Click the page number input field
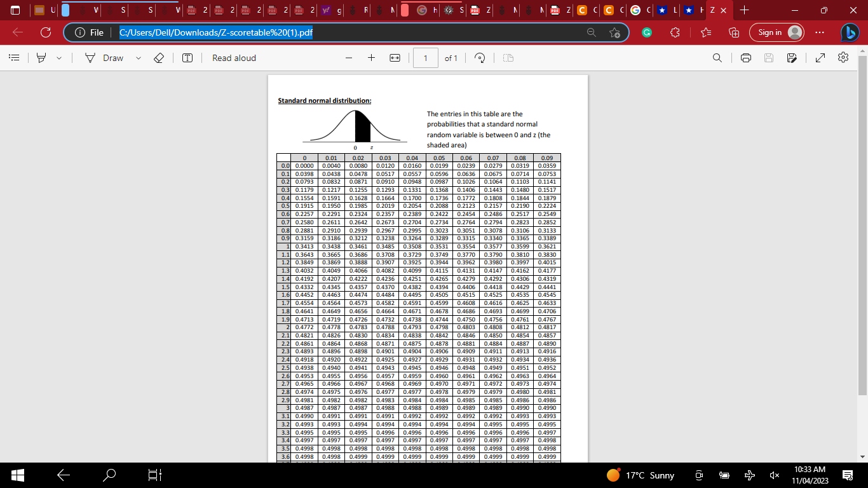Image resolution: width=868 pixels, height=488 pixels. (x=425, y=58)
